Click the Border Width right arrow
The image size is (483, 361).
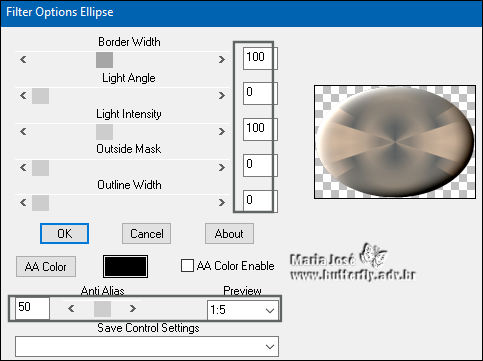click(222, 60)
